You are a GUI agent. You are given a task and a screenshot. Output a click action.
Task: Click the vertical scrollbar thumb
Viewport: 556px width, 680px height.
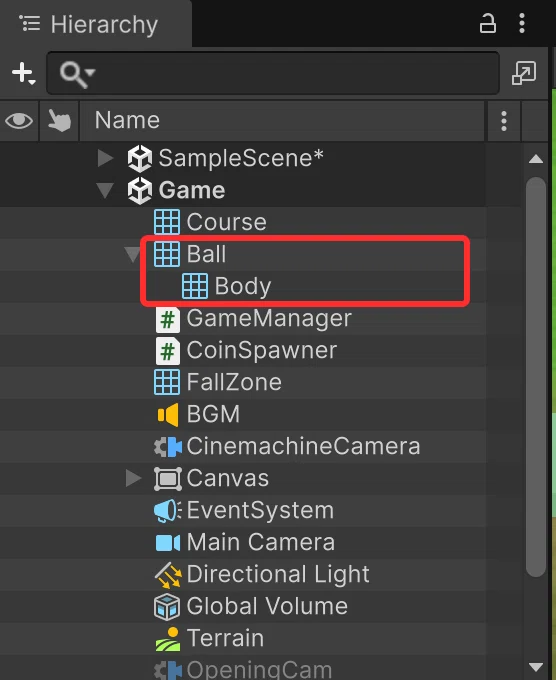[536, 377]
